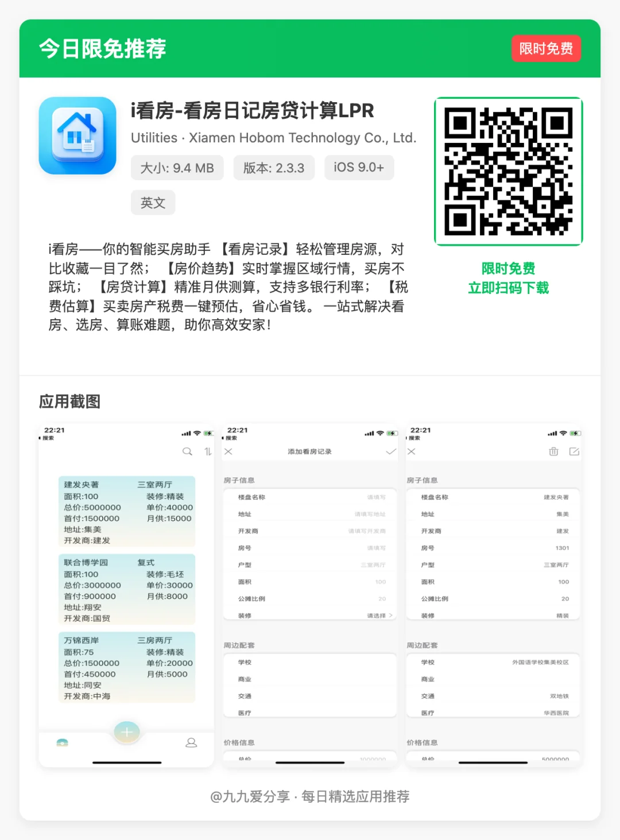Click the i看房 blue house app icon

tap(78, 136)
